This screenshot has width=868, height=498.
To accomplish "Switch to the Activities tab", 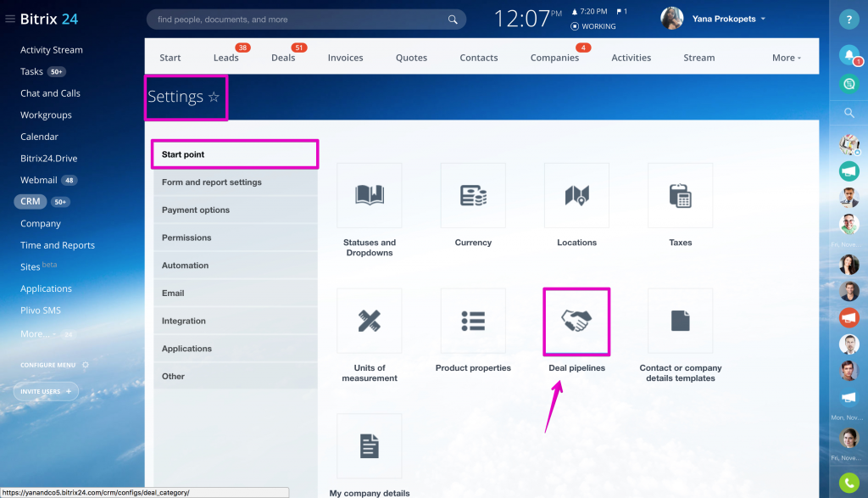I will click(631, 58).
